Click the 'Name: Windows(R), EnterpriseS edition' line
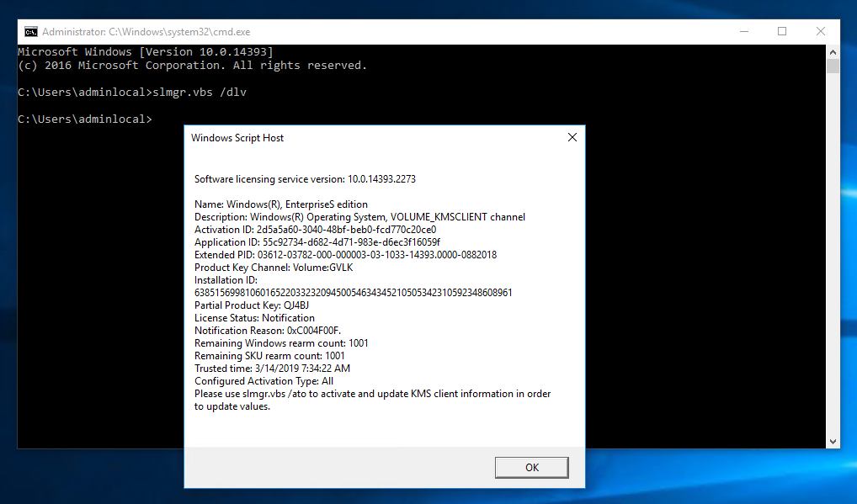The height and width of the screenshot is (504, 857). click(281, 204)
